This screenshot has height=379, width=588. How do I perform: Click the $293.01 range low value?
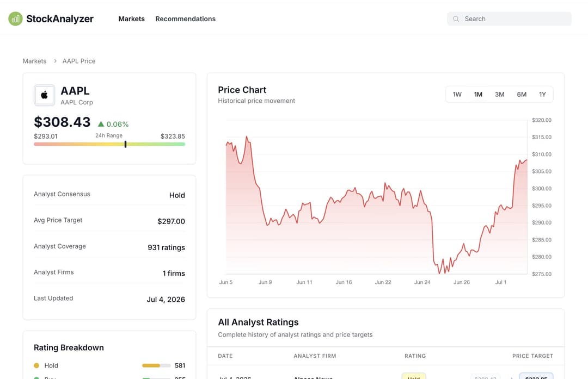pos(45,136)
